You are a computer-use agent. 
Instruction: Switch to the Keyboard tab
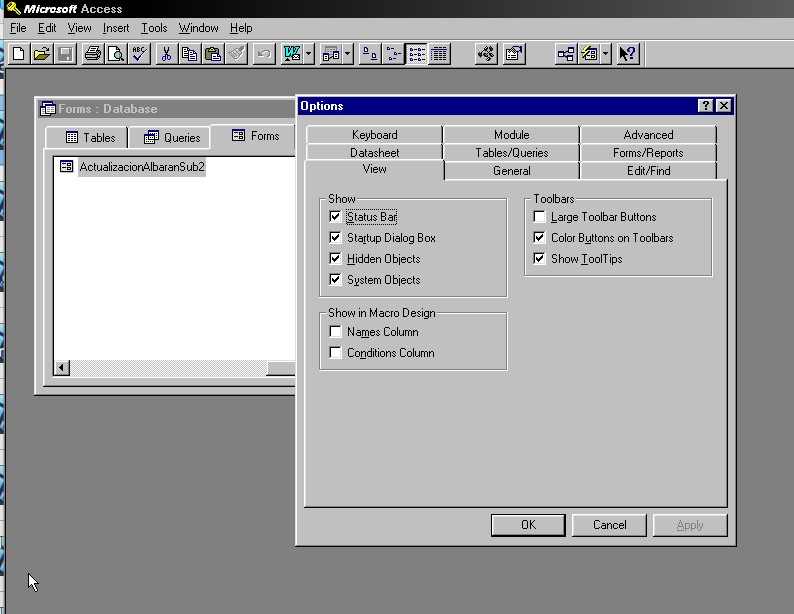click(374, 135)
